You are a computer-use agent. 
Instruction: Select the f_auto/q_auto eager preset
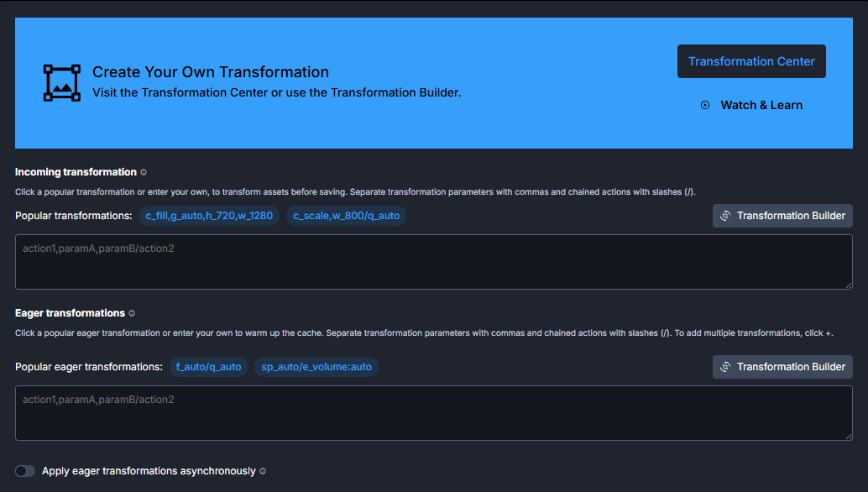tap(208, 367)
